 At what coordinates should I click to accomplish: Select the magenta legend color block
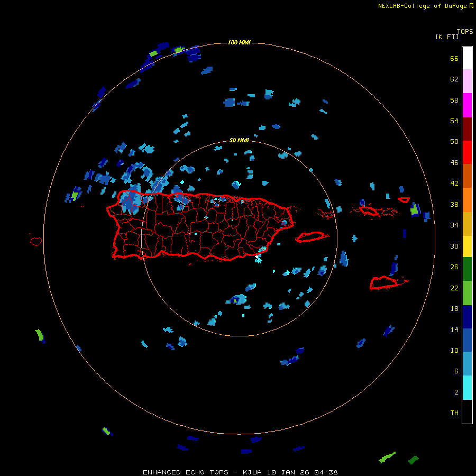pyautogui.click(x=467, y=105)
